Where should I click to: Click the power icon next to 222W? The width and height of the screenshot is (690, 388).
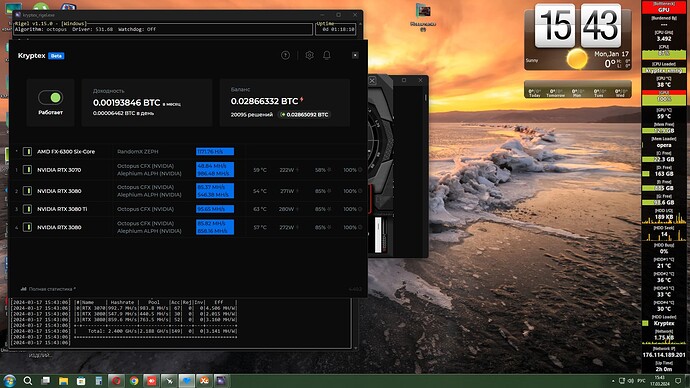point(297,170)
